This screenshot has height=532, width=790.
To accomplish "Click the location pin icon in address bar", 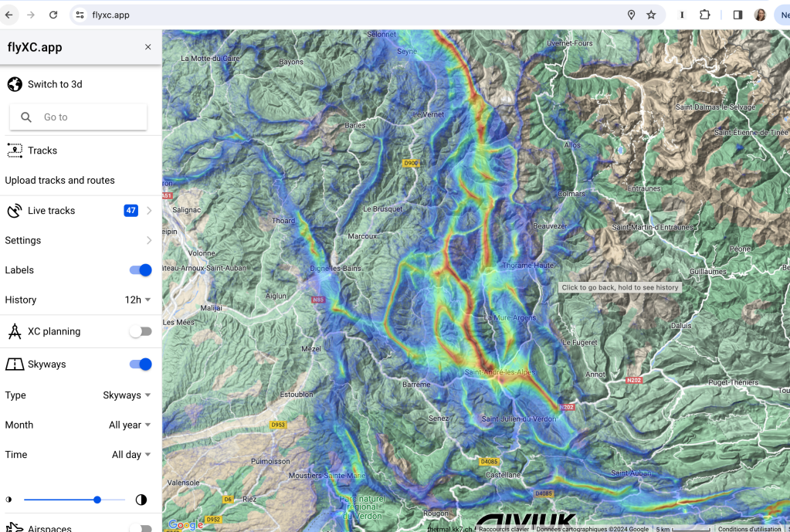I will 631,15.
